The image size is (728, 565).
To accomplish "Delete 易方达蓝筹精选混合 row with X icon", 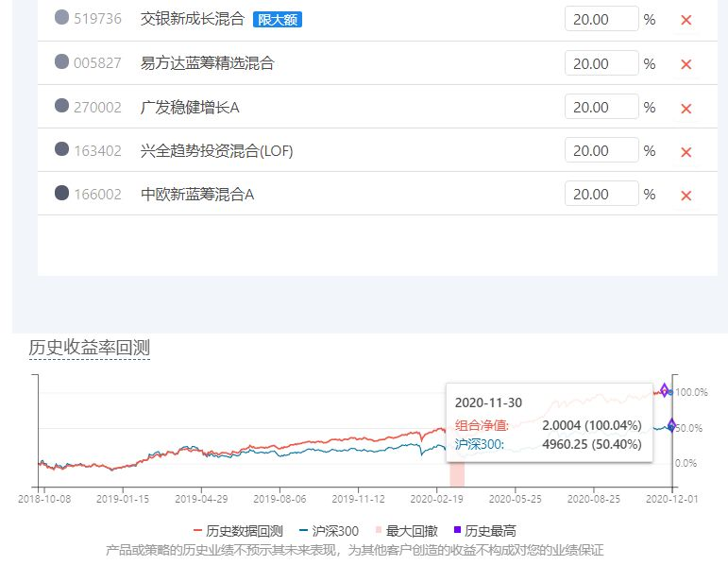I will coord(686,64).
